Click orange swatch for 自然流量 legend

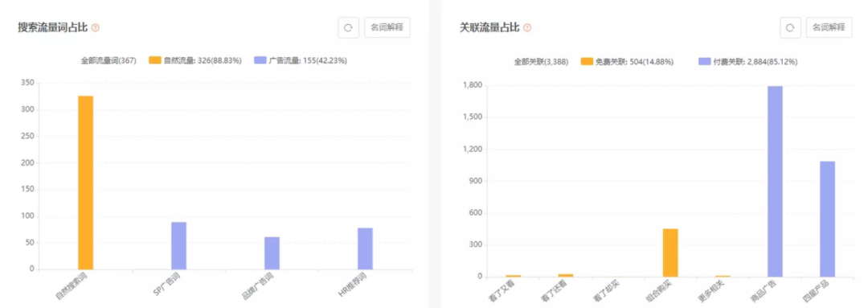pos(154,61)
